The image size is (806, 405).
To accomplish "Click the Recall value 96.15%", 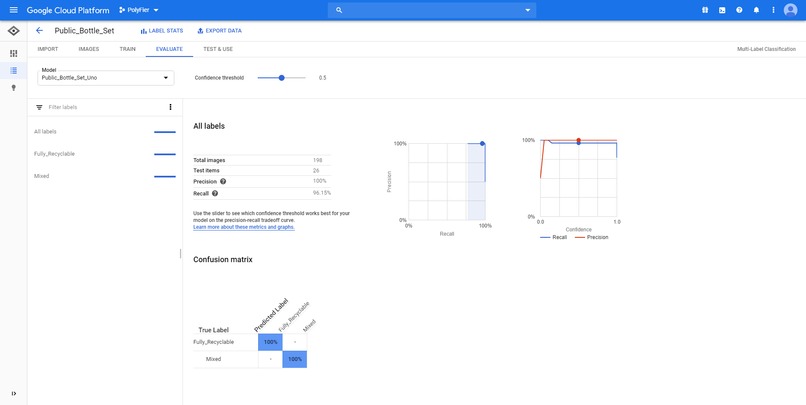I will point(322,193).
